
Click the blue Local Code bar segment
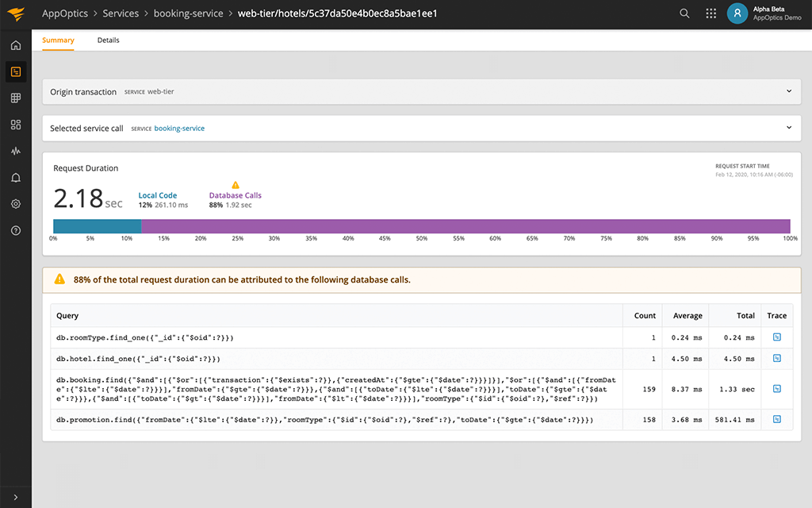pos(98,226)
